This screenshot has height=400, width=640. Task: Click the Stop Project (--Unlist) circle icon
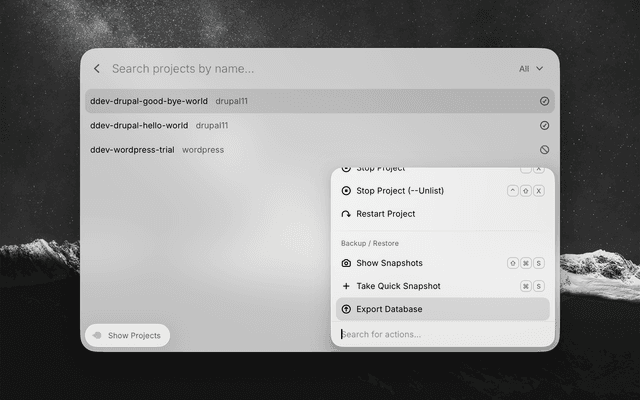[x=346, y=191]
